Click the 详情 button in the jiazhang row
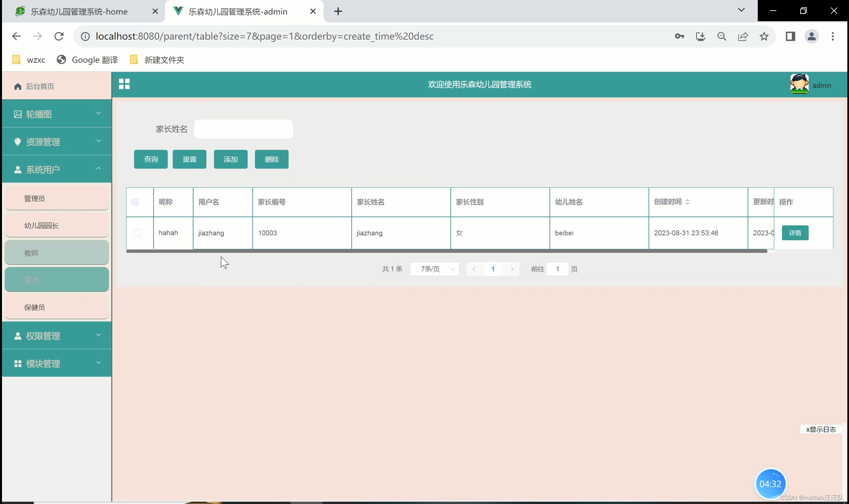 (x=795, y=233)
